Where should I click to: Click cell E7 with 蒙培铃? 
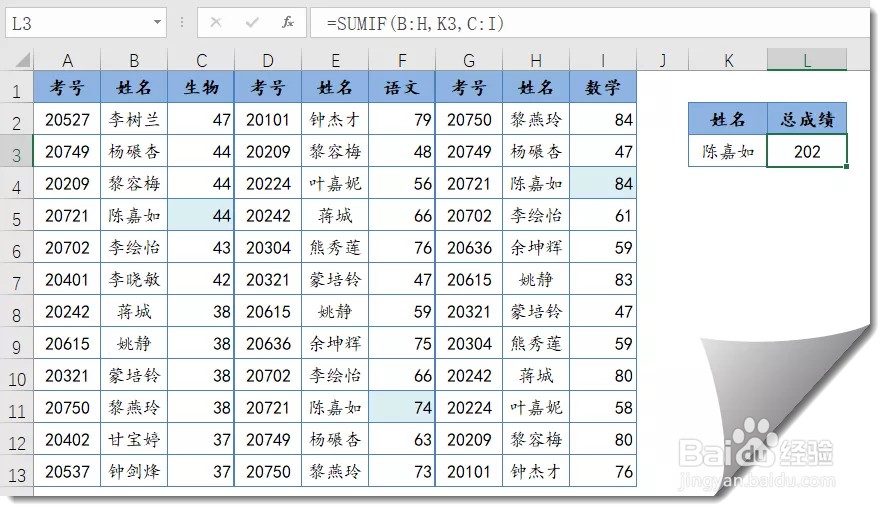(x=335, y=279)
